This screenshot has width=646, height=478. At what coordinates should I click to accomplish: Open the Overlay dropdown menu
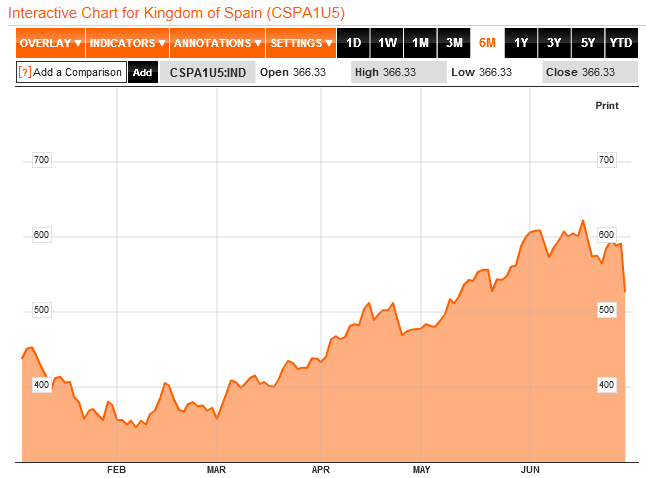pyautogui.click(x=50, y=43)
